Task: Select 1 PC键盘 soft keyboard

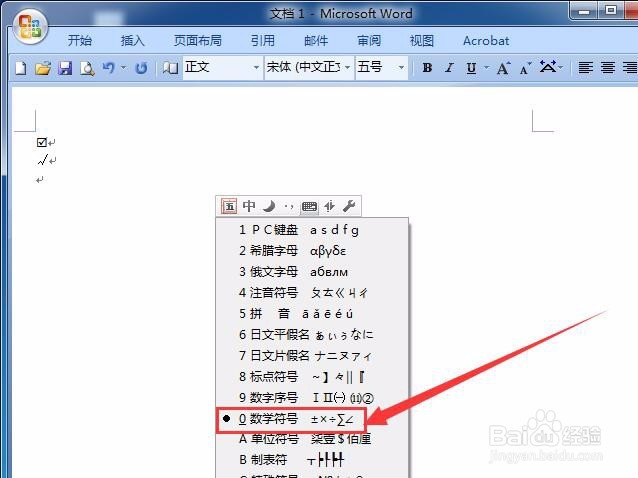Action: pos(312,230)
